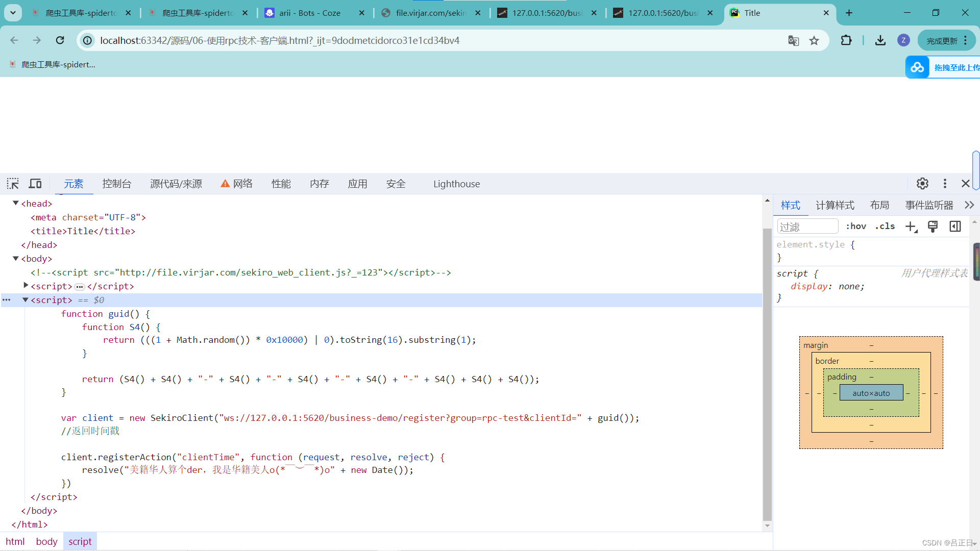
Task: Select body in the breadcrumb bar
Action: click(46, 541)
